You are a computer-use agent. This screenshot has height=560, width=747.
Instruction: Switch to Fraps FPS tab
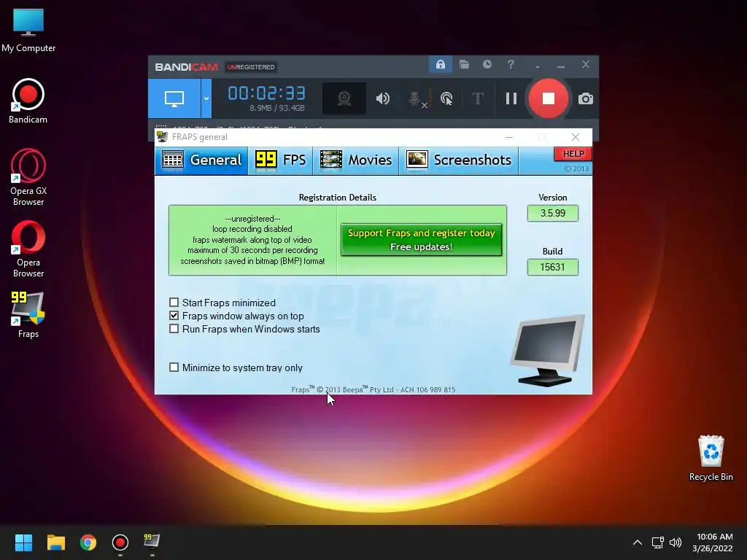[x=281, y=160]
